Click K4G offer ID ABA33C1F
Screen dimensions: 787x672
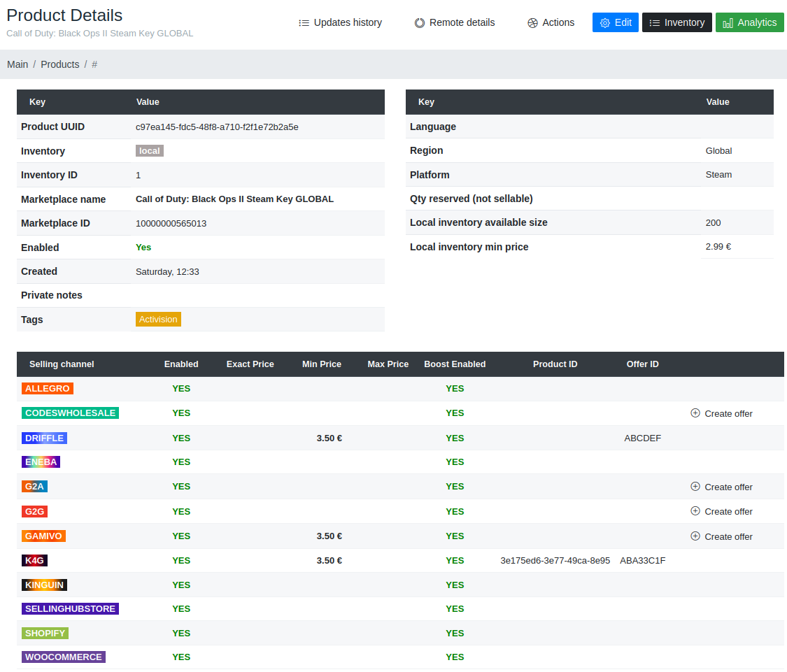(642, 561)
